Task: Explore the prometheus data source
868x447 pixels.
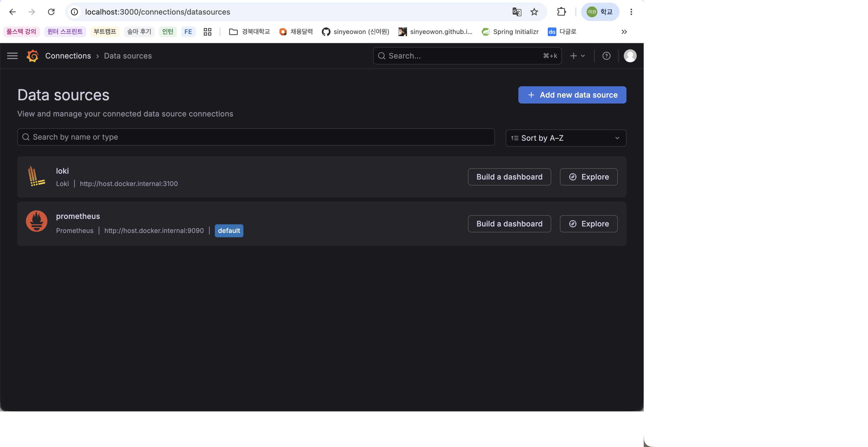Action: [x=588, y=224]
